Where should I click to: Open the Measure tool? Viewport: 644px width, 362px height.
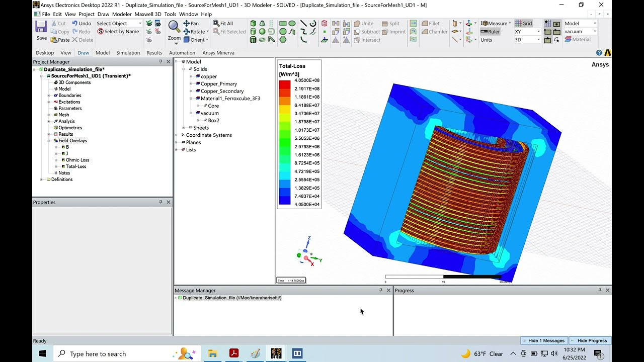(x=495, y=23)
